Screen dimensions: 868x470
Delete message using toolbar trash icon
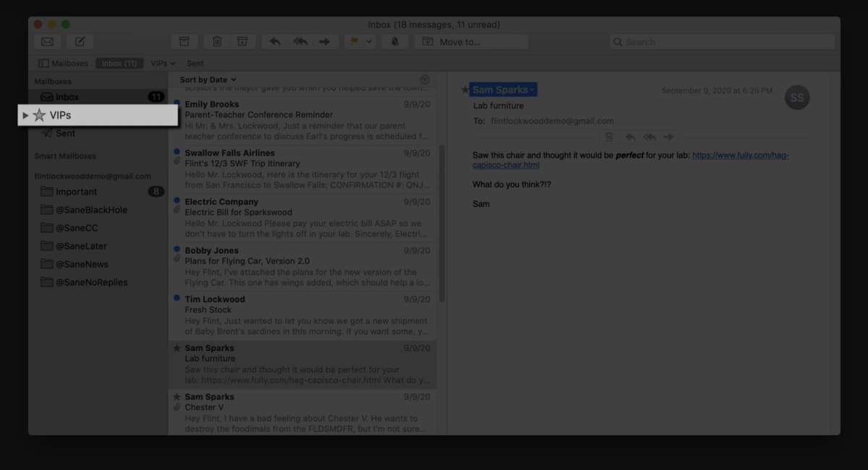pyautogui.click(x=218, y=42)
